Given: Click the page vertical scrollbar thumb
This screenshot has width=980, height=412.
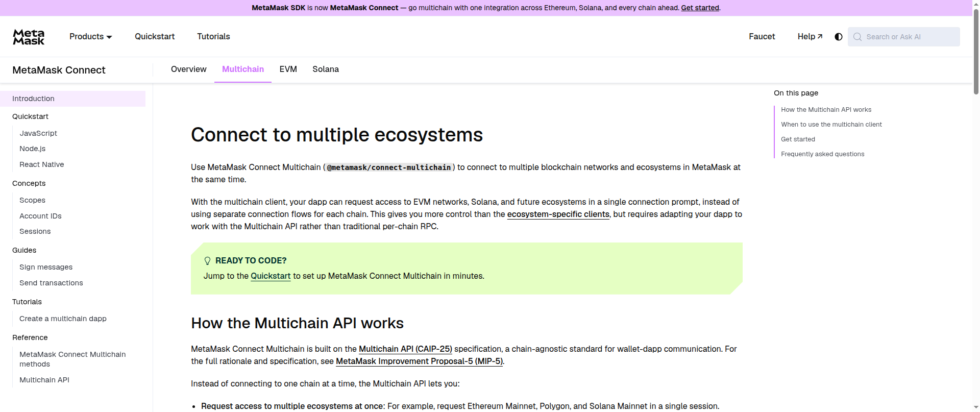Looking at the screenshot, I should click(x=976, y=51).
